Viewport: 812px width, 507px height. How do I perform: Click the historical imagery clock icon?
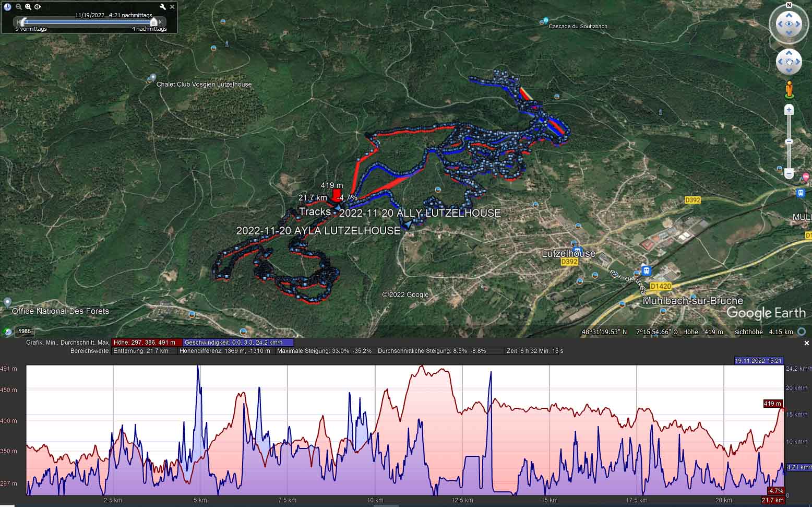[x=7, y=7]
